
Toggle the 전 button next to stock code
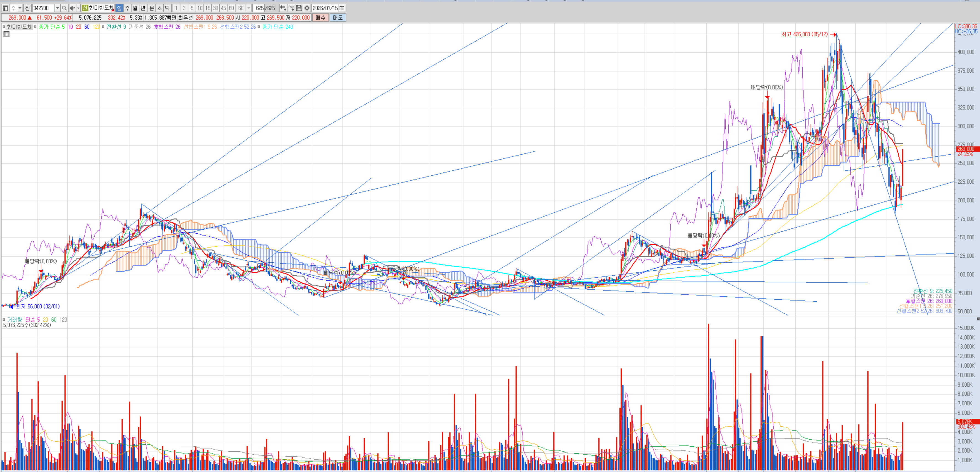[x=27, y=8]
